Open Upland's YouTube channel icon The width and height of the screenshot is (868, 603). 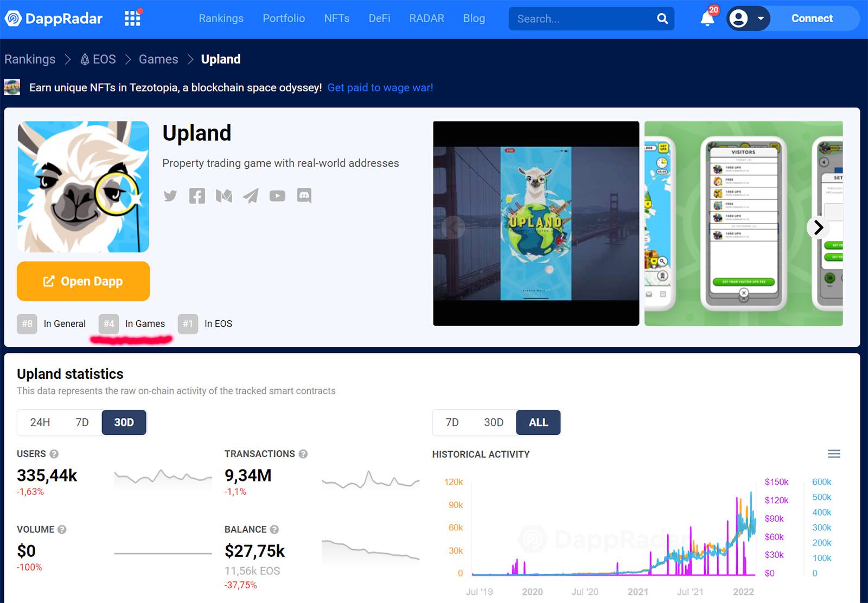[277, 196]
